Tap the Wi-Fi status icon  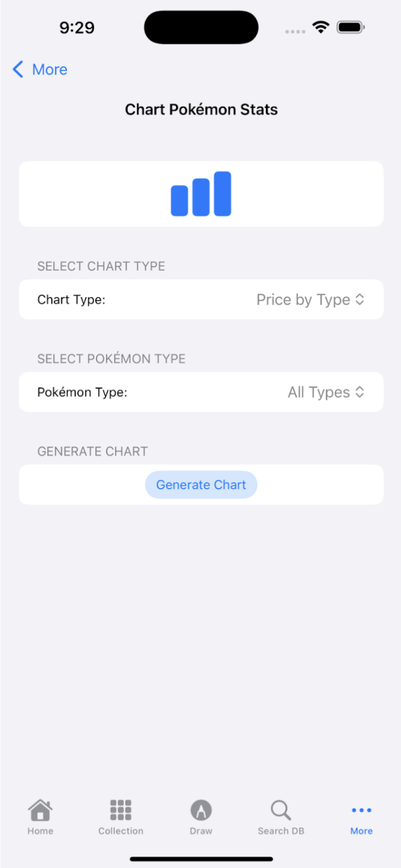(320, 27)
